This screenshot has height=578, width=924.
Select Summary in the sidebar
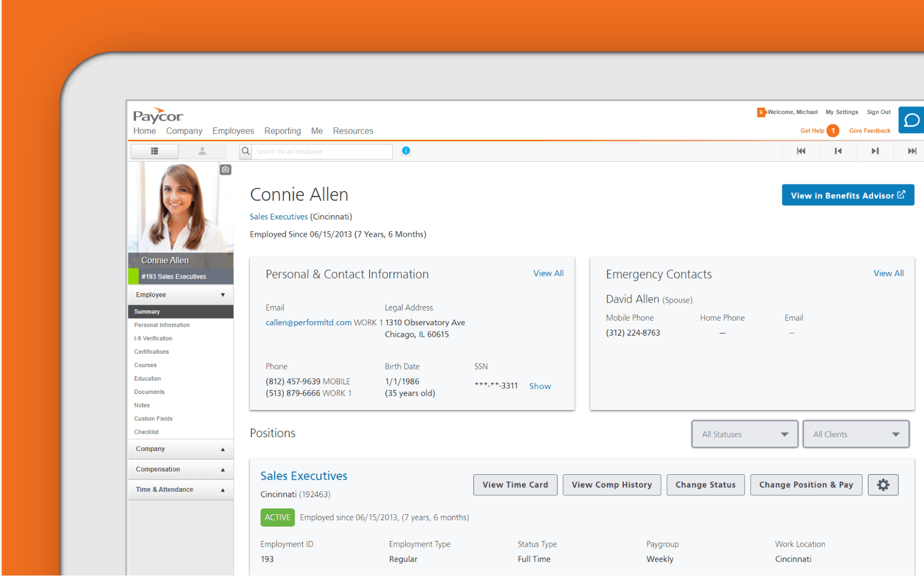pos(181,312)
